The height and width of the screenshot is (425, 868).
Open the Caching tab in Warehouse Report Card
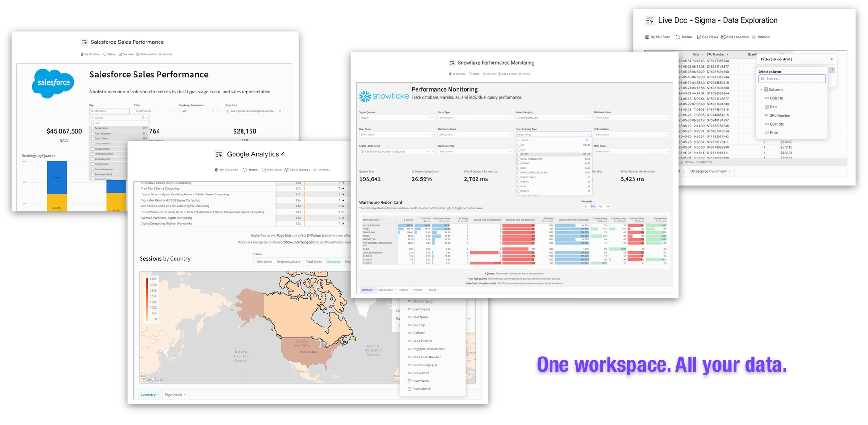point(404,290)
